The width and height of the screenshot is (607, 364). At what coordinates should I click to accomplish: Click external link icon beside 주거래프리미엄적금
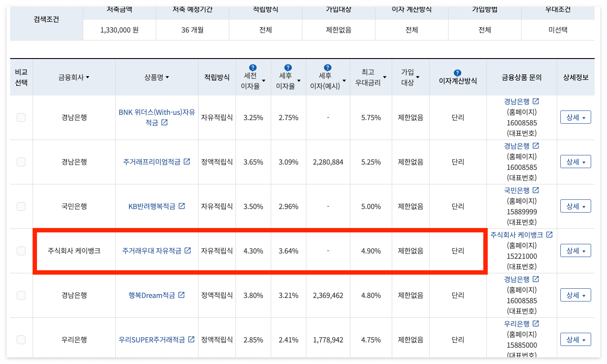[x=187, y=162]
